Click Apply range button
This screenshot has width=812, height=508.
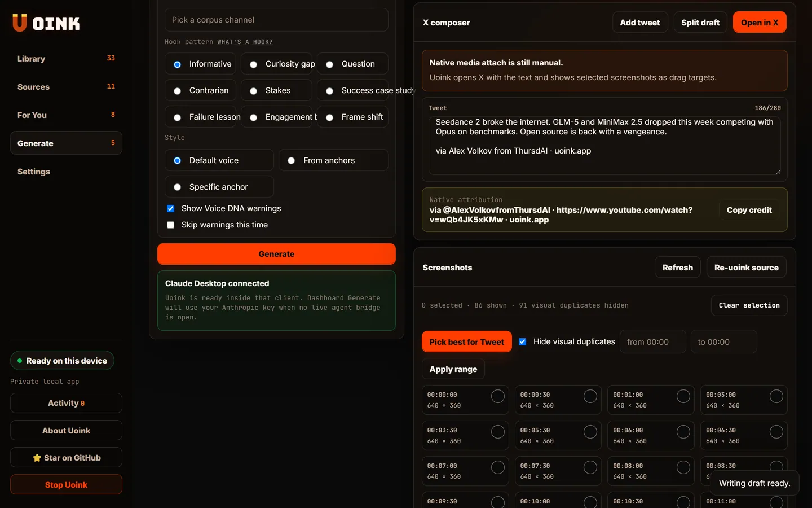[453, 369]
